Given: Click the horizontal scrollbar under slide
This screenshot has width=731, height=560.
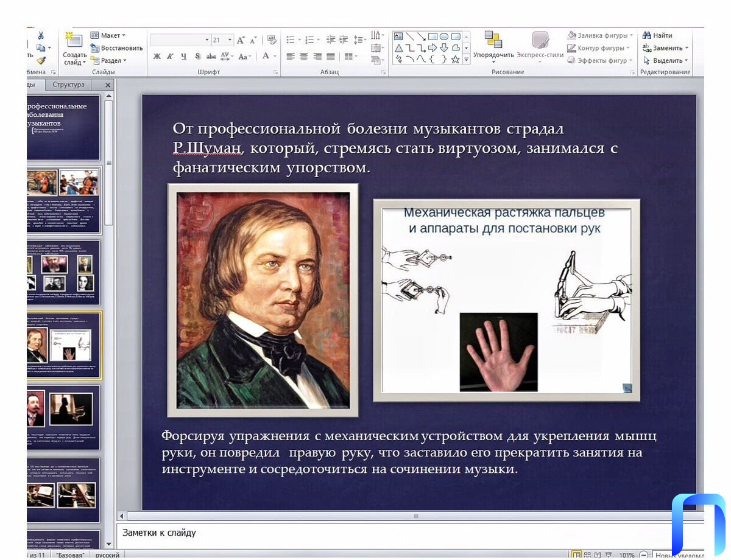Looking at the screenshot, I should point(416,516).
